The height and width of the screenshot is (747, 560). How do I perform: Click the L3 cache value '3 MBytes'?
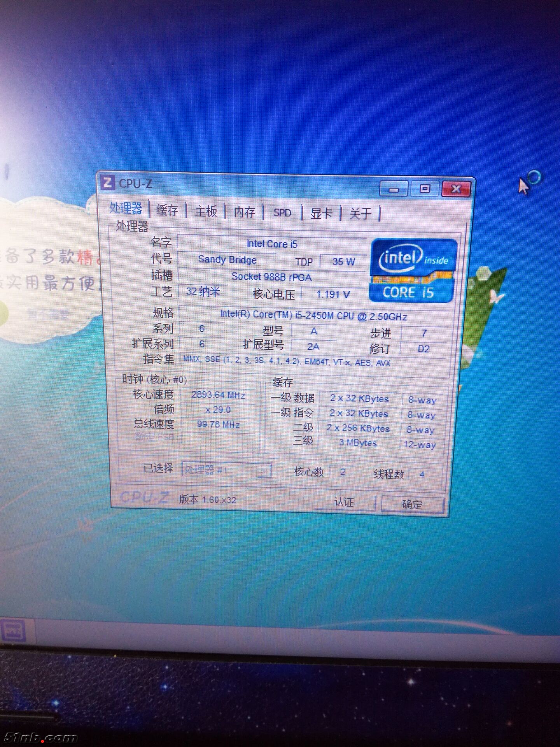[x=358, y=443]
